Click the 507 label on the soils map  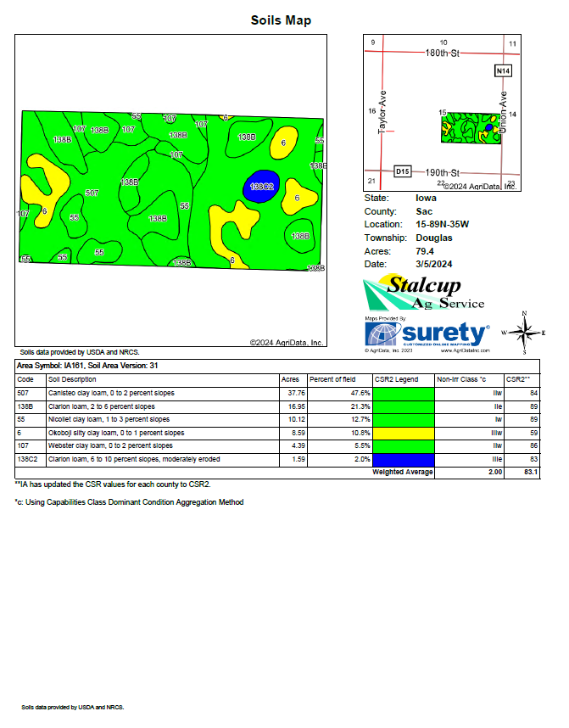point(92,193)
